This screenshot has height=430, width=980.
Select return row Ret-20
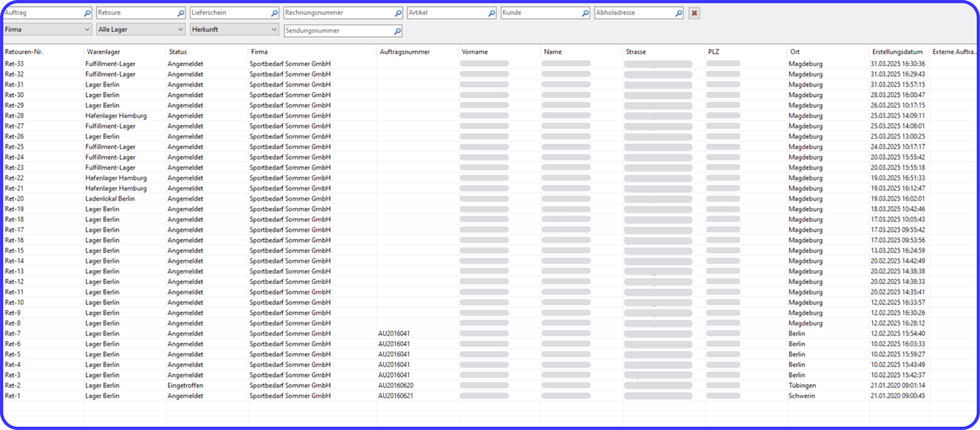click(490, 198)
